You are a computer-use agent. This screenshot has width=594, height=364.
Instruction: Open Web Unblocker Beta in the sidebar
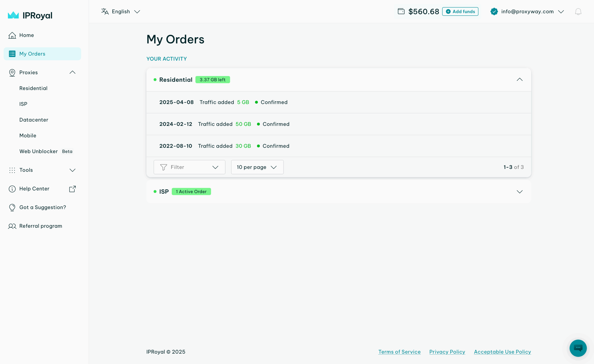tap(46, 151)
